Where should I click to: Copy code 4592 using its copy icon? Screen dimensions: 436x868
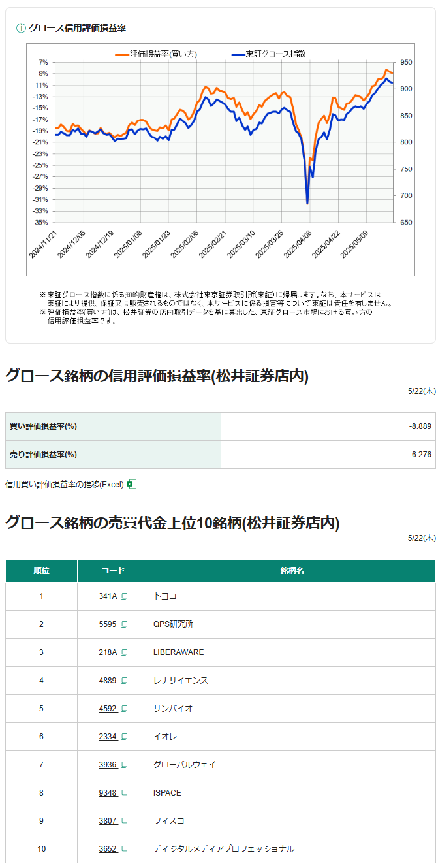pyautogui.click(x=124, y=709)
